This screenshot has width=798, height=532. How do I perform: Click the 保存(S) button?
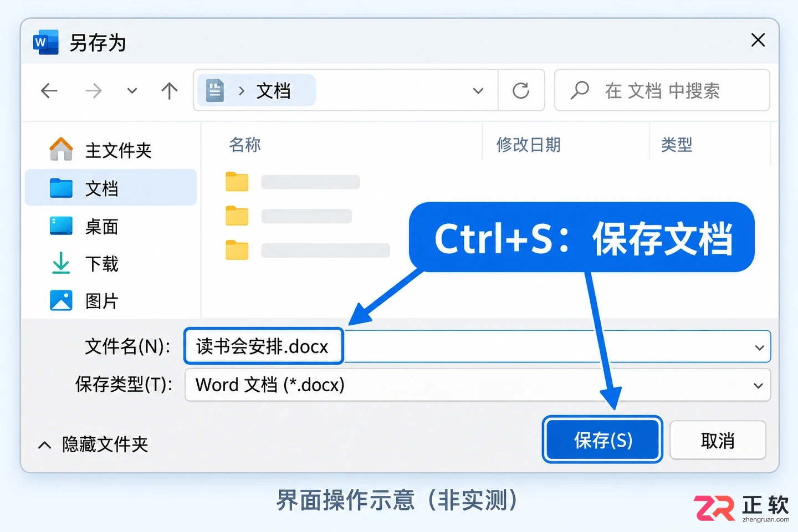point(603,440)
